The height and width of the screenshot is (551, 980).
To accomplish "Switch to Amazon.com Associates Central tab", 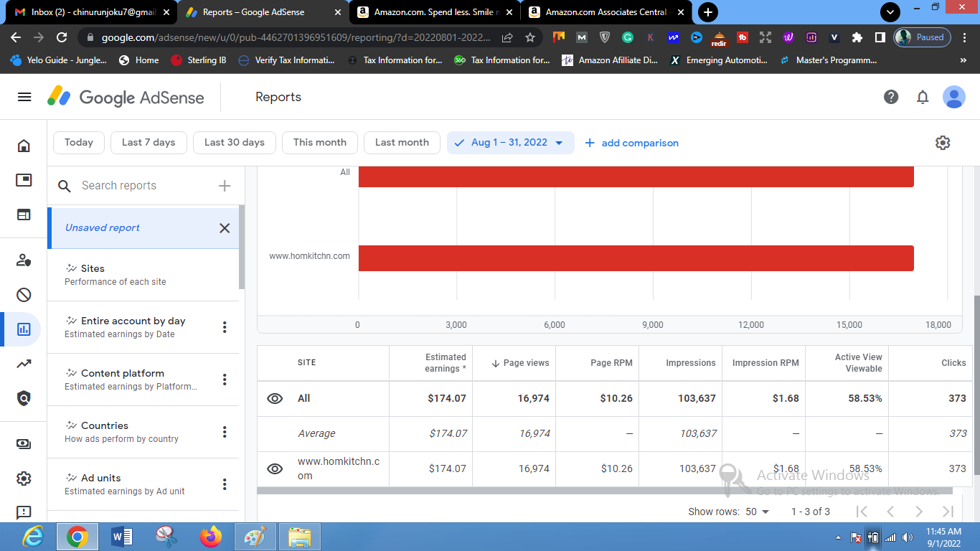I will coord(607,12).
